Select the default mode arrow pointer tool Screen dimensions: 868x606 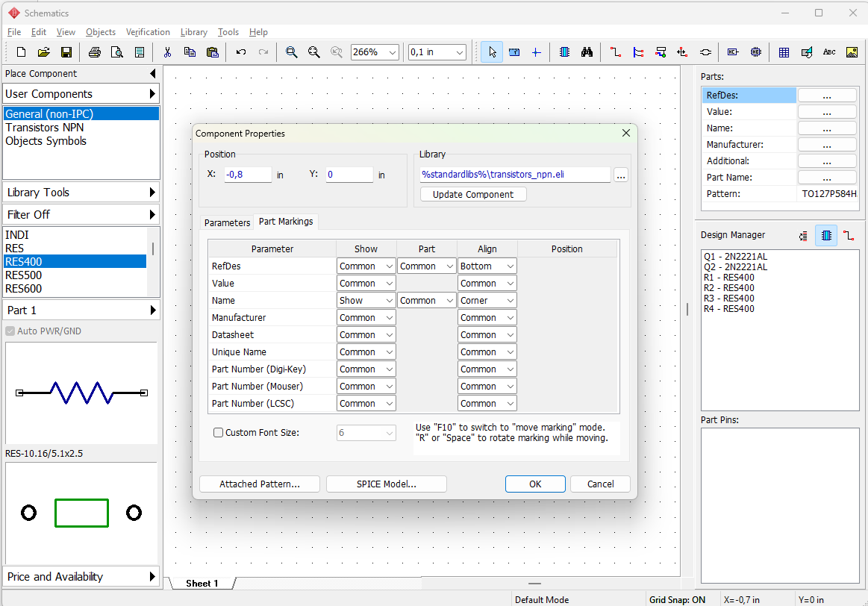tap(492, 52)
